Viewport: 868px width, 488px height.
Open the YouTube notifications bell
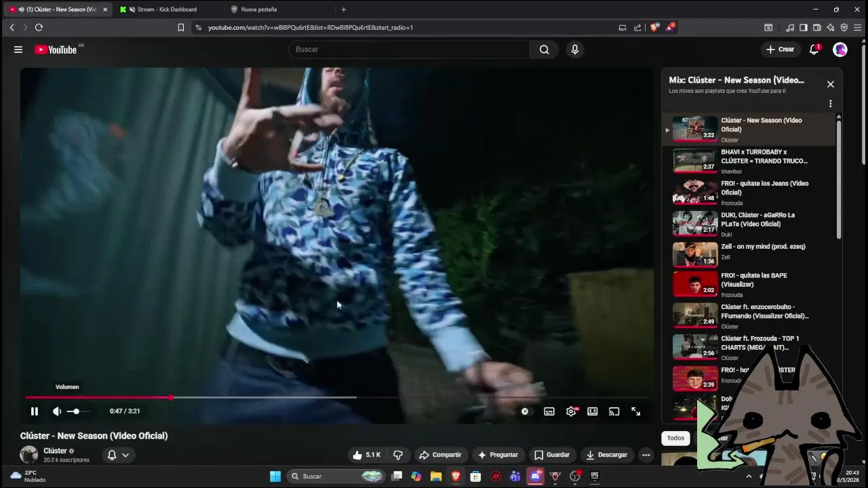click(814, 49)
